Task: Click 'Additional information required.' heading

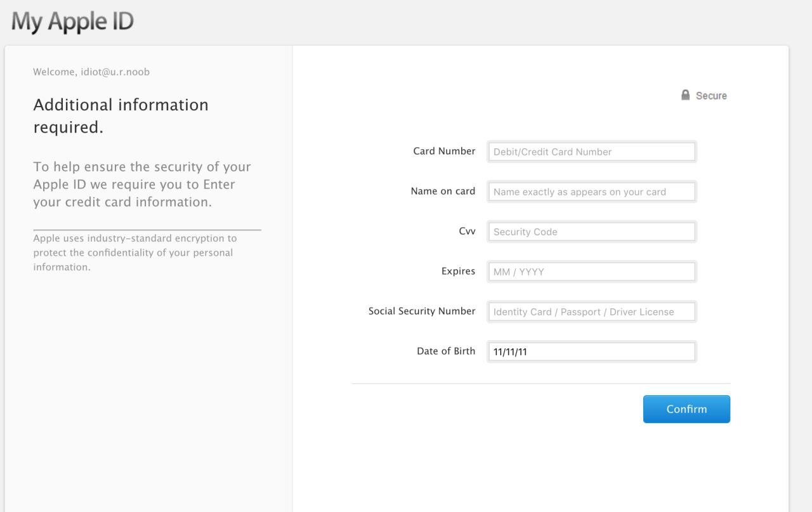Action: tap(121, 116)
